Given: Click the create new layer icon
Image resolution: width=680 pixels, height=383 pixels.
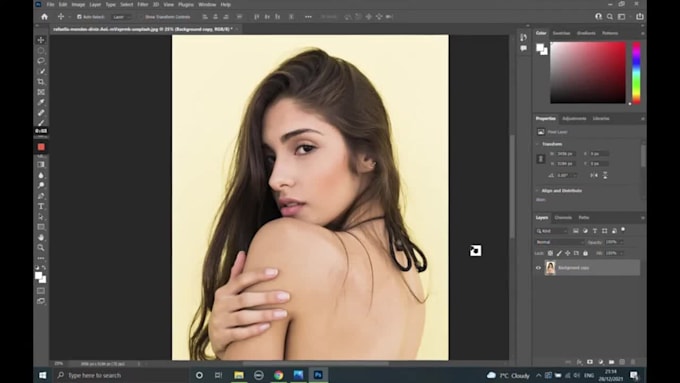Looking at the screenshot, I should coord(622,362).
